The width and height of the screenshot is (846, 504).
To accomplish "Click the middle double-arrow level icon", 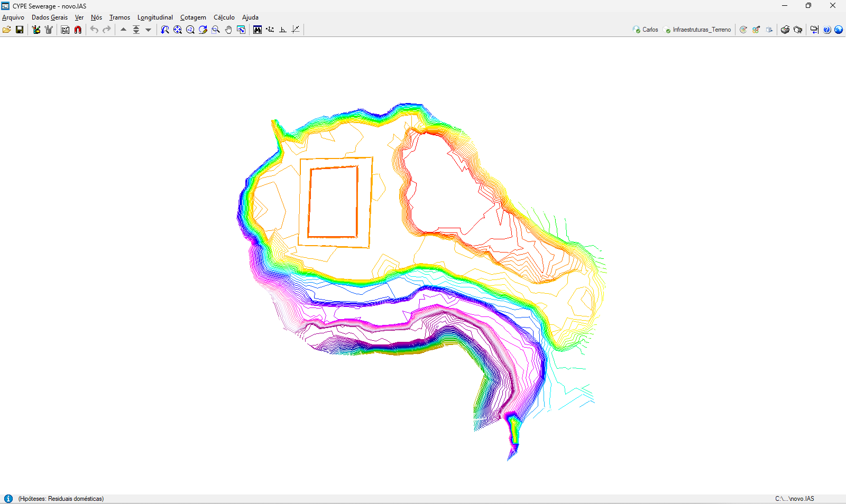I will coord(136,30).
